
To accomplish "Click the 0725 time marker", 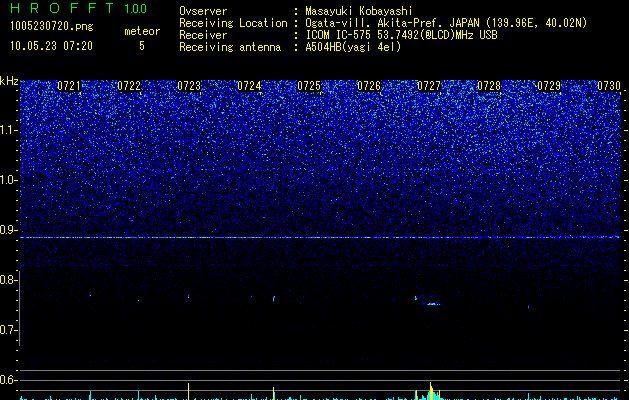I will tap(309, 86).
